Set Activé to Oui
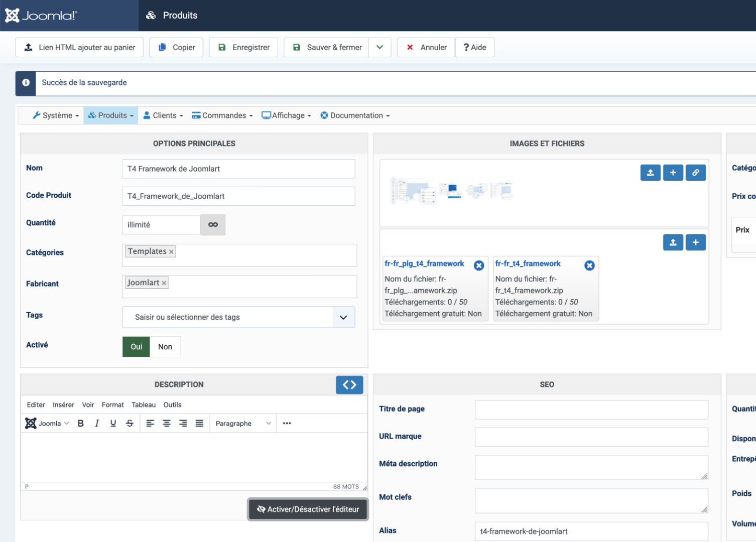The height and width of the screenshot is (542, 756). coord(136,347)
